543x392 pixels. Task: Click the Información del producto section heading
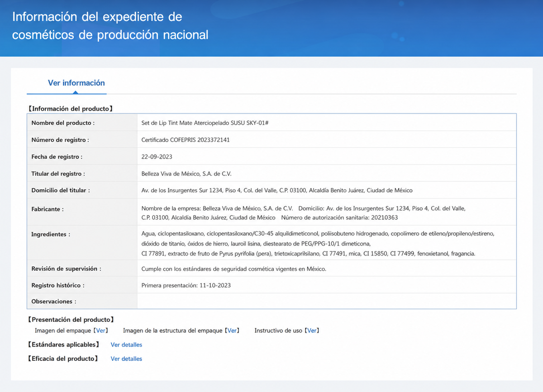pyautogui.click(x=70, y=109)
